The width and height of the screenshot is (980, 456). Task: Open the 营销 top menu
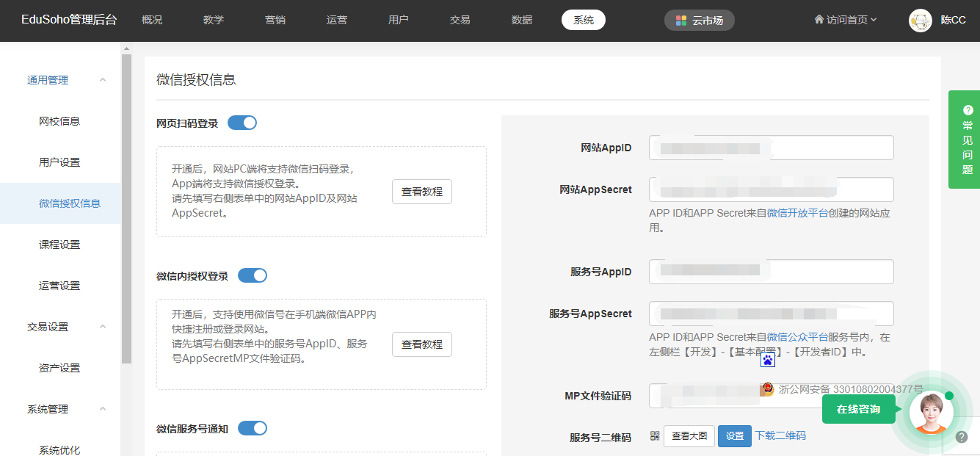point(275,20)
